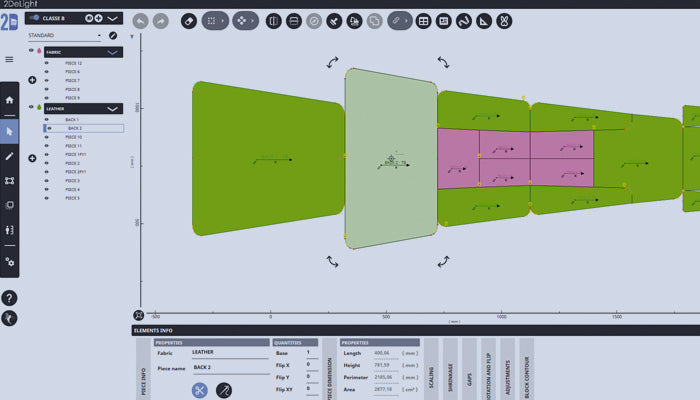Screen dimensions: 700x400
Task: Select the pencil draw tool in sidebar
Action: [x=10, y=156]
